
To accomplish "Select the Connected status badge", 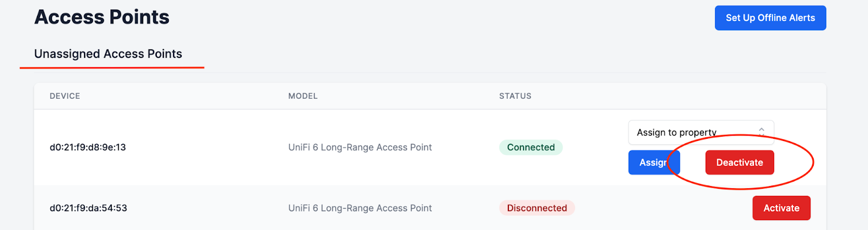I will coord(531,147).
